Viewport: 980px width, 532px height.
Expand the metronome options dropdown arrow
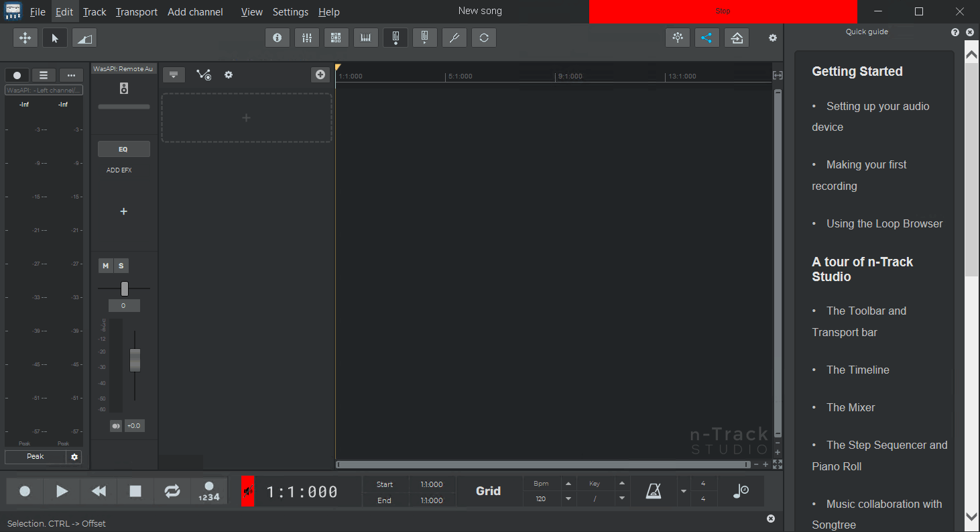(x=682, y=491)
